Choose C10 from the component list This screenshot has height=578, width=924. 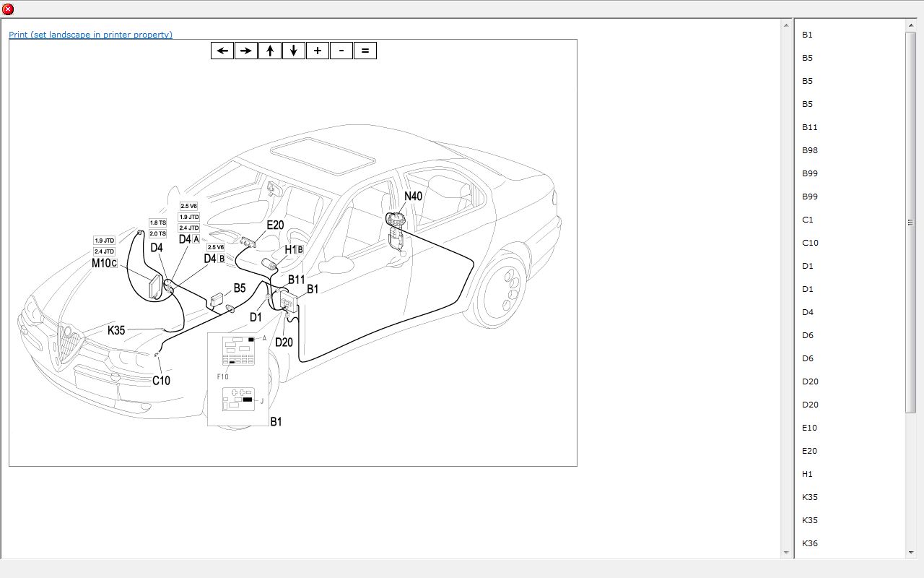[810, 243]
